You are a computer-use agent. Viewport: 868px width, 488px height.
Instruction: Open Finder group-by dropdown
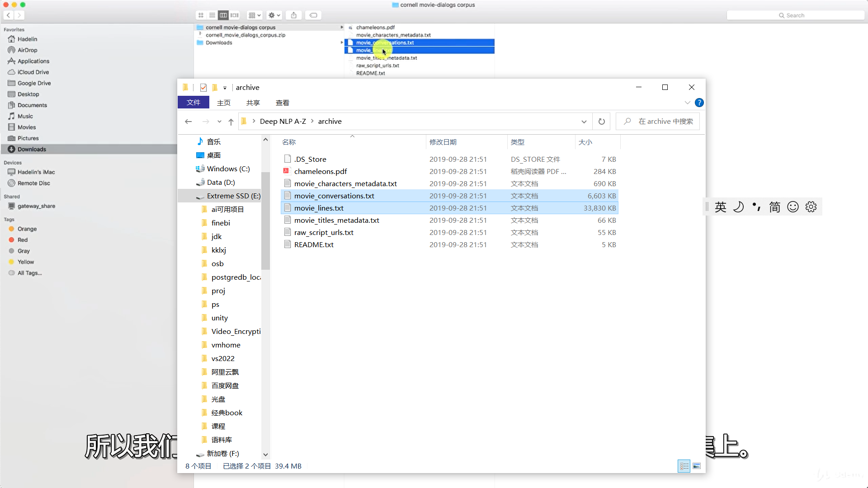pos(255,15)
